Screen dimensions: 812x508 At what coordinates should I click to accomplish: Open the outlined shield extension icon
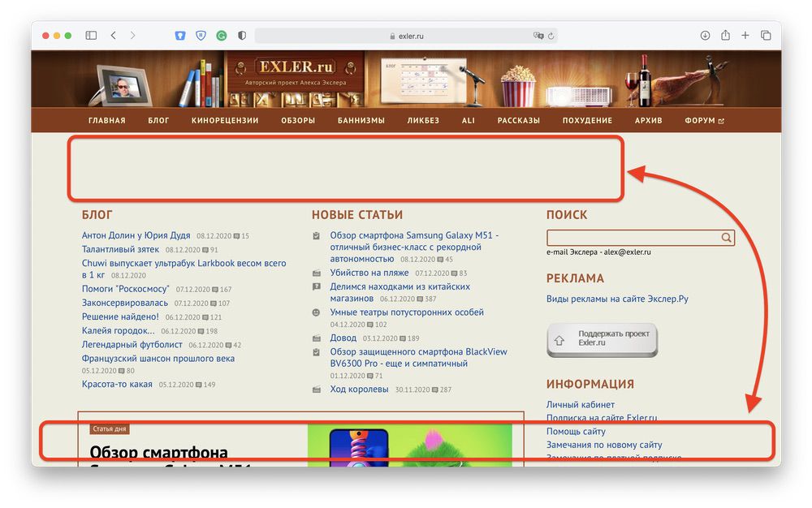click(201, 36)
